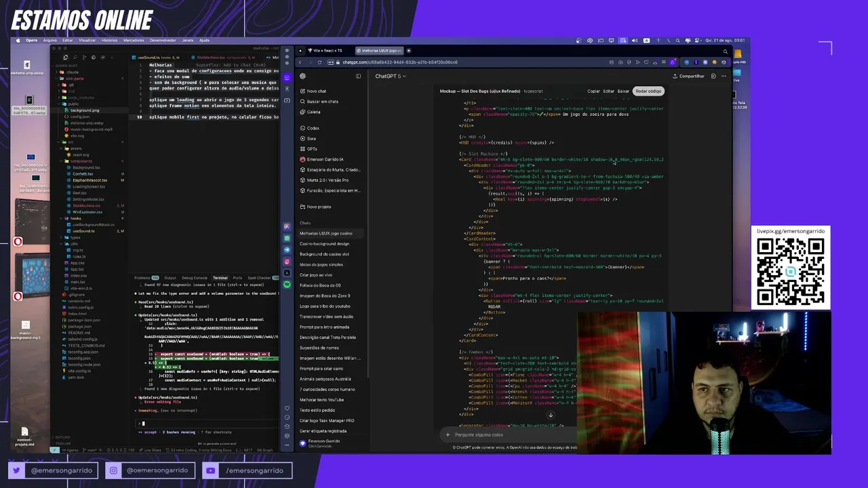
Task: Open background.png in the file tree
Action: 85,110
